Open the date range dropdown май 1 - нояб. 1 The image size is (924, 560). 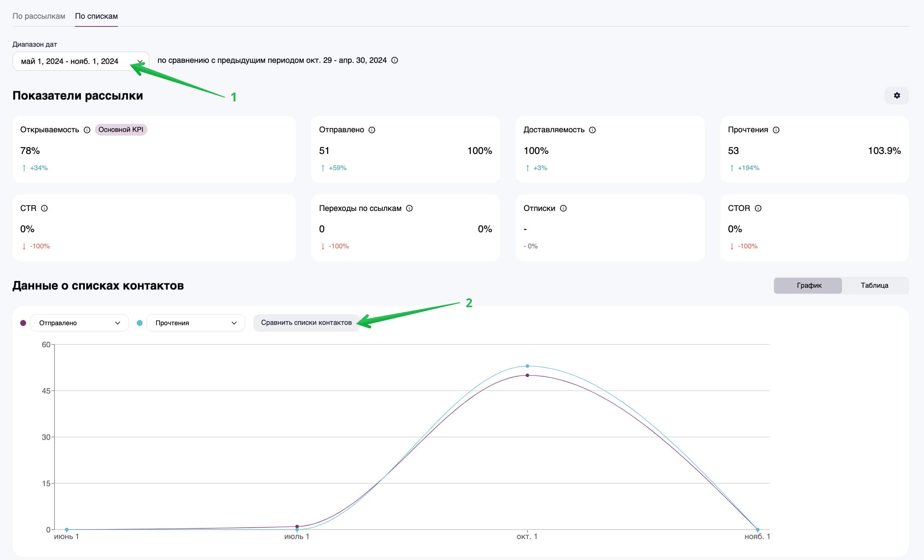81,61
